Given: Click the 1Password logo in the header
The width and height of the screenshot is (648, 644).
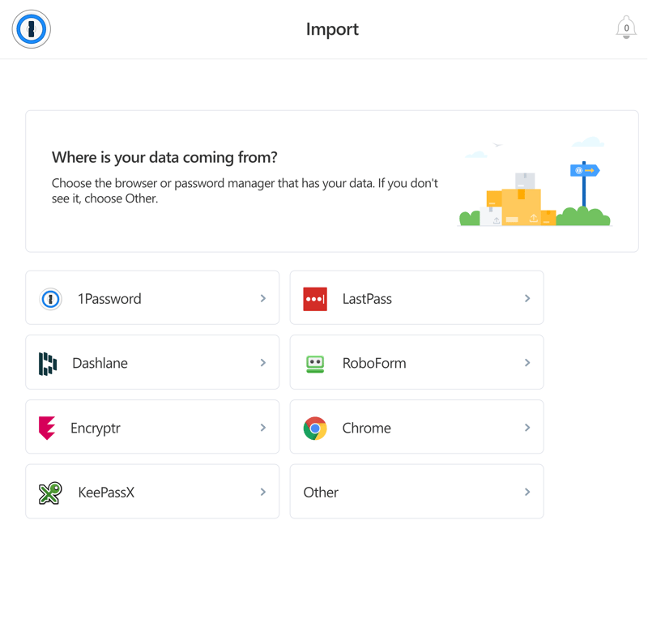Looking at the screenshot, I should [x=32, y=29].
